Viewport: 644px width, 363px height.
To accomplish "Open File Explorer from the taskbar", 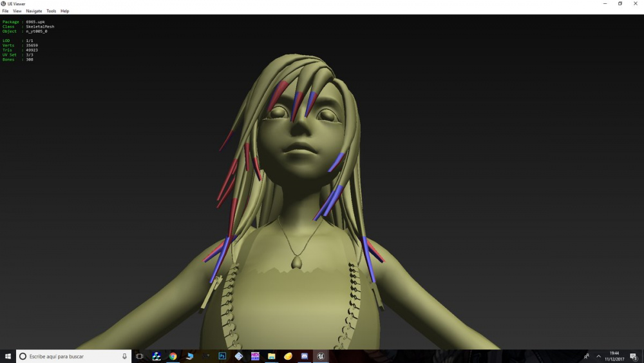I will pyautogui.click(x=272, y=357).
